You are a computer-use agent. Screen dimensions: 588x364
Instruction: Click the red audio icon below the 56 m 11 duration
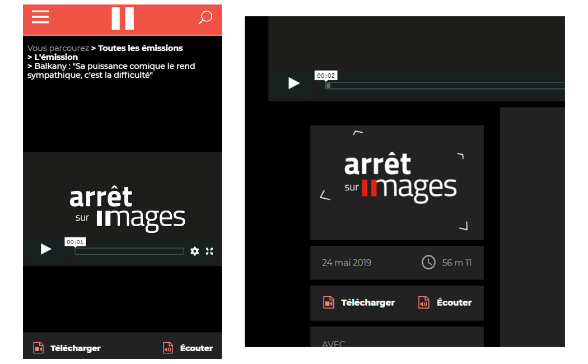pyautogui.click(x=424, y=302)
